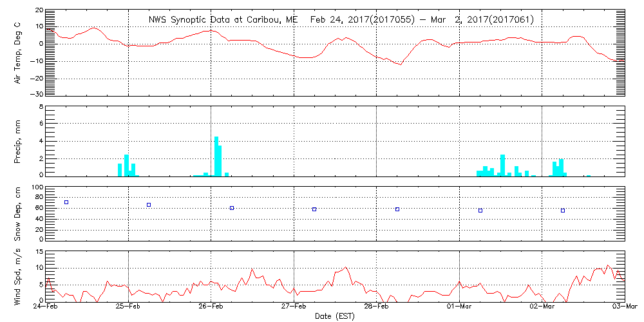Click the snow depth square after 26-Feb
Image resolution: width=644 pixels, height=322 pixels.
tap(232, 208)
